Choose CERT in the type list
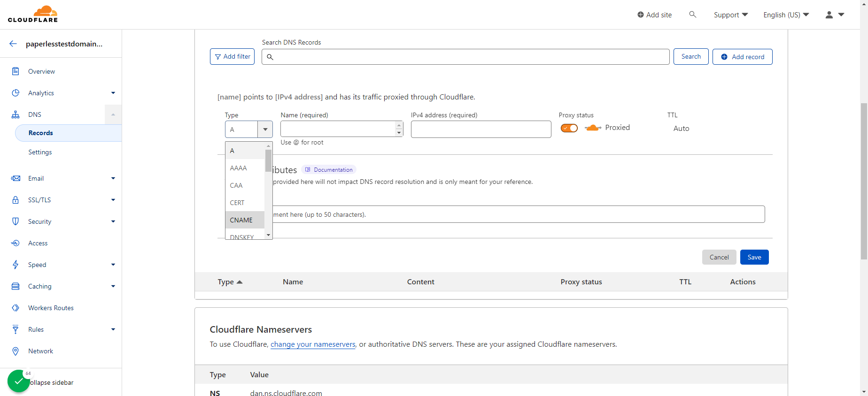 coord(245,203)
